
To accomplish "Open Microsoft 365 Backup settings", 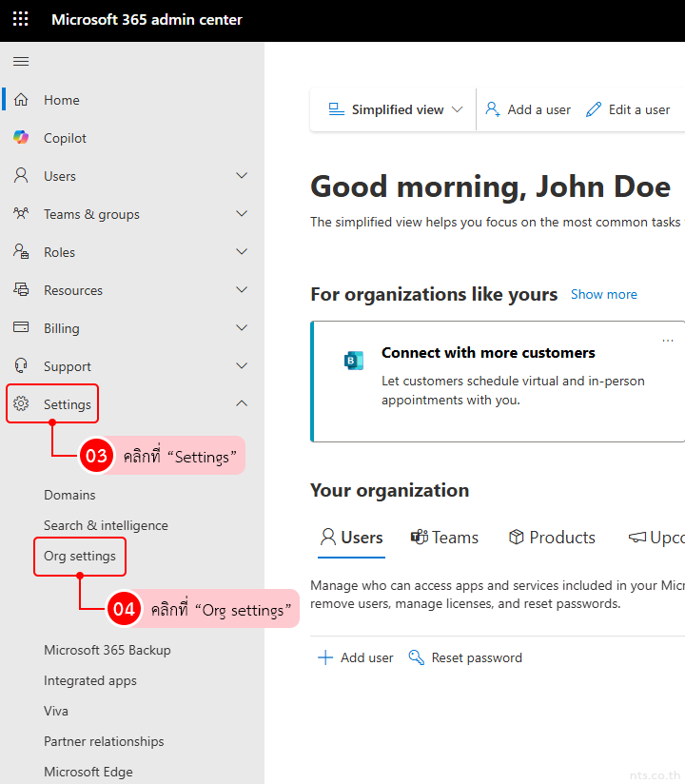I will (108, 650).
